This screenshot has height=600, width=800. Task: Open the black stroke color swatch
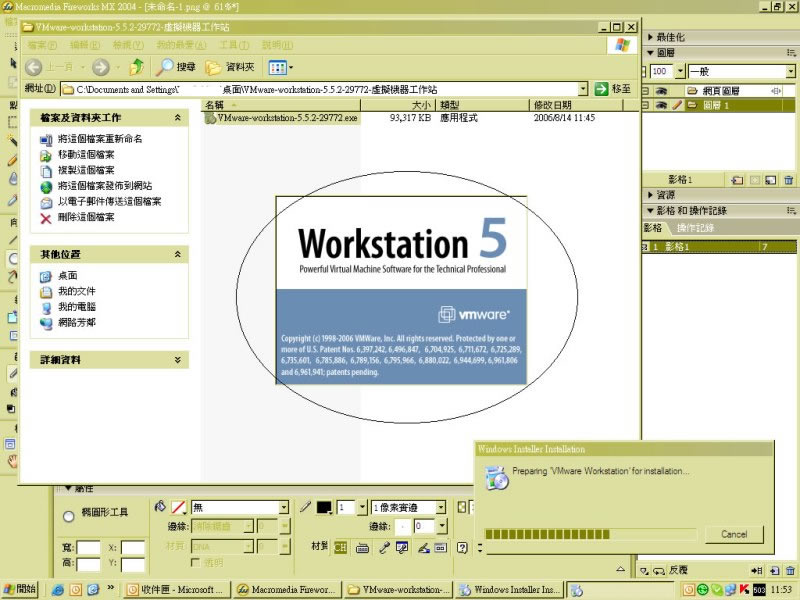pos(324,507)
